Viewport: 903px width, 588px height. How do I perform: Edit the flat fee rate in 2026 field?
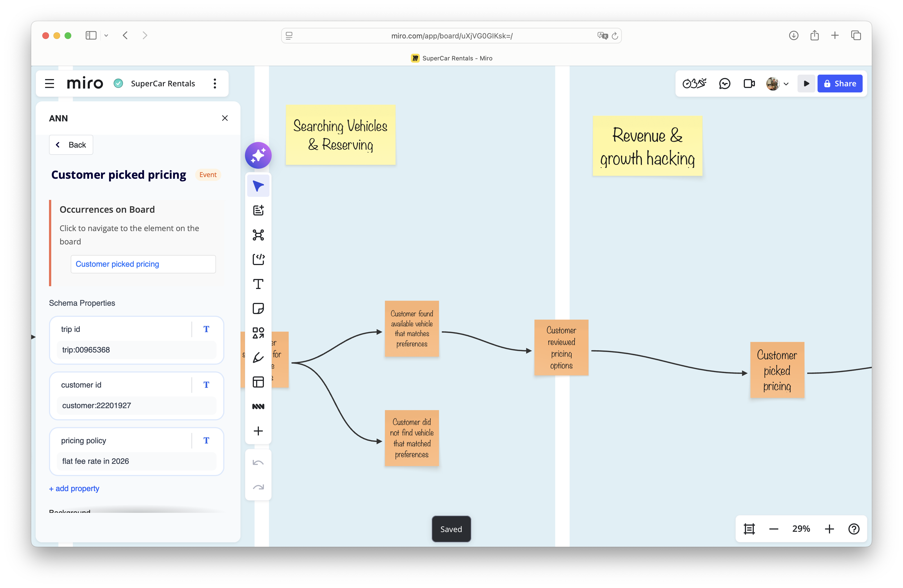point(136,461)
